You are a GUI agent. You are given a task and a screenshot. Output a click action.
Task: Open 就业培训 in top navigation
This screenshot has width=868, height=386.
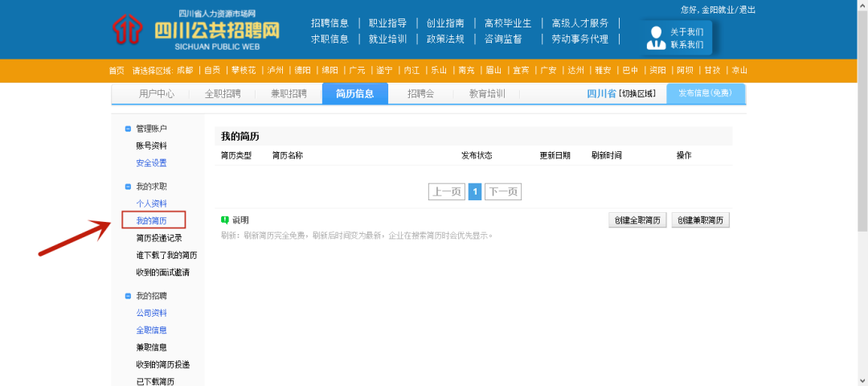[387, 39]
